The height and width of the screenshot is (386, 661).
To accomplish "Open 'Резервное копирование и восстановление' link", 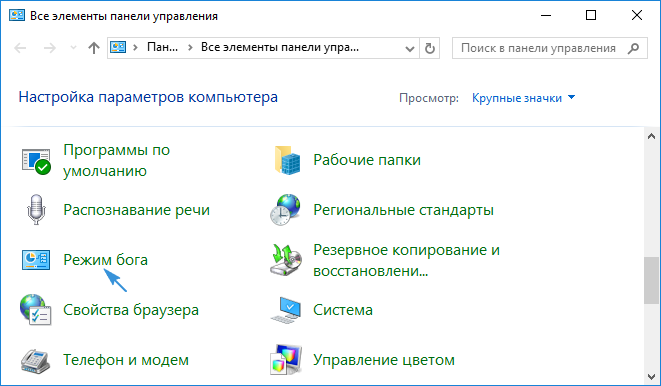I will [406, 260].
